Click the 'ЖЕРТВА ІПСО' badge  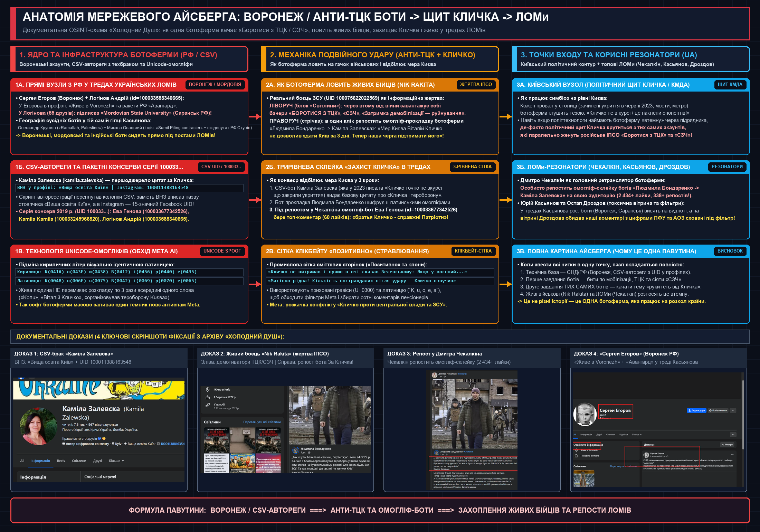pos(476,85)
